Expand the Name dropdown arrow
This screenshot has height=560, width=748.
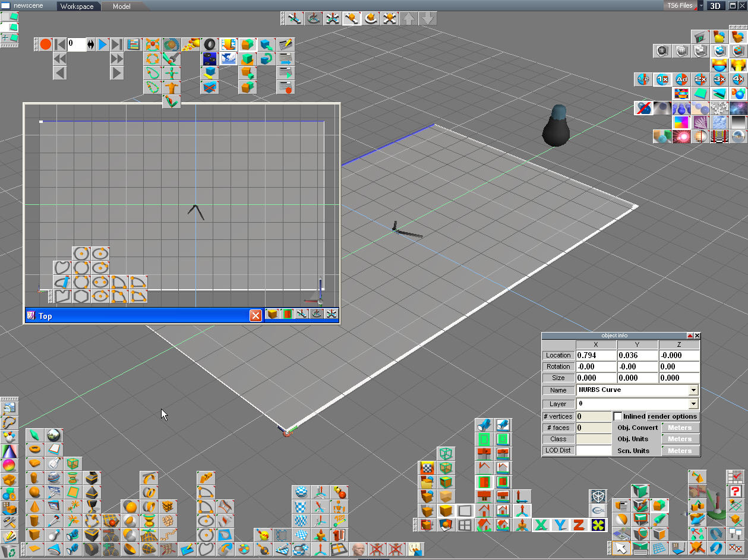tap(693, 390)
